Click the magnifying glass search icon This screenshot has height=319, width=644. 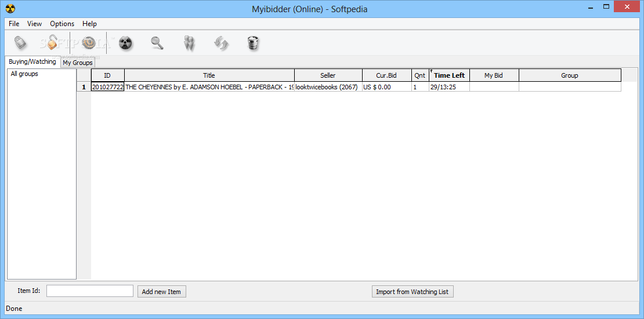pyautogui.click(x=157, y=43)
